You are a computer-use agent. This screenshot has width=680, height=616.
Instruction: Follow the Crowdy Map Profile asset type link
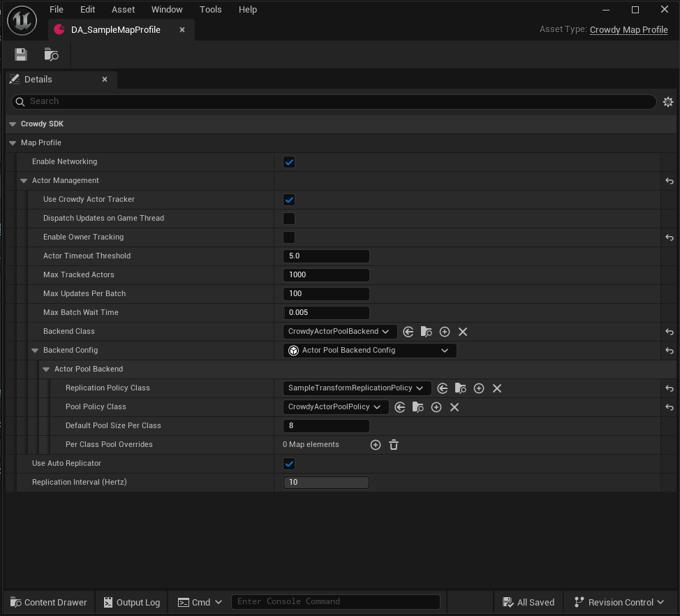tap(628, 30)
